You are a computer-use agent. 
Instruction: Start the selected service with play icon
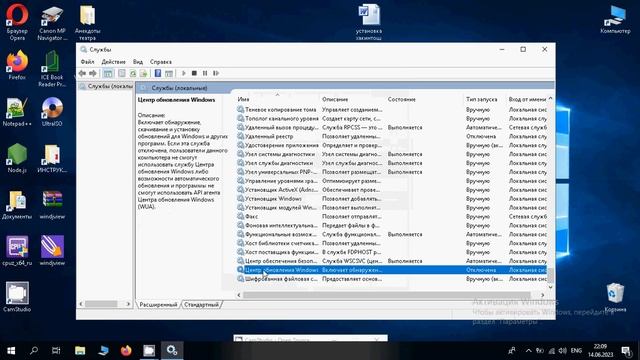point(184,73)
